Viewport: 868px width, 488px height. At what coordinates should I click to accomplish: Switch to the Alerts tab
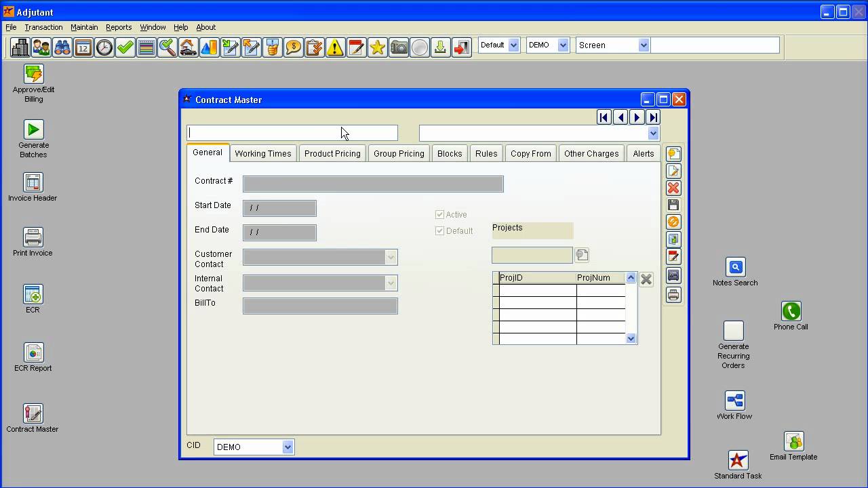click(x=644, y=153)
